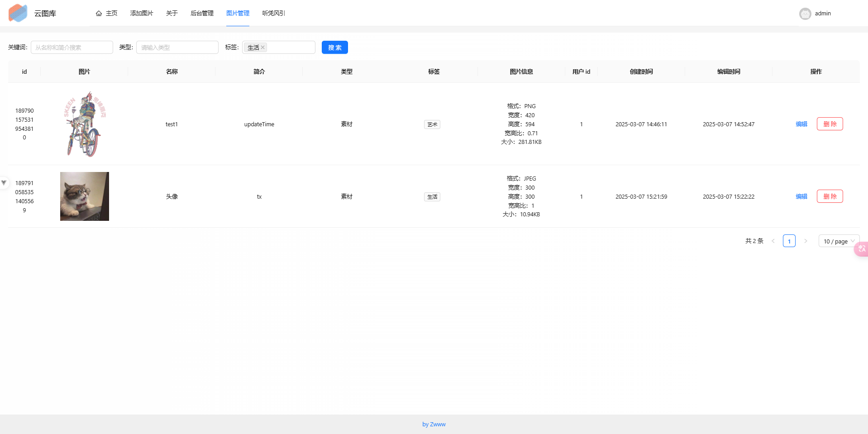Click 删除 for the 头像 row
Viewport: 868px width, 434px height.
[x=830, y=196]
